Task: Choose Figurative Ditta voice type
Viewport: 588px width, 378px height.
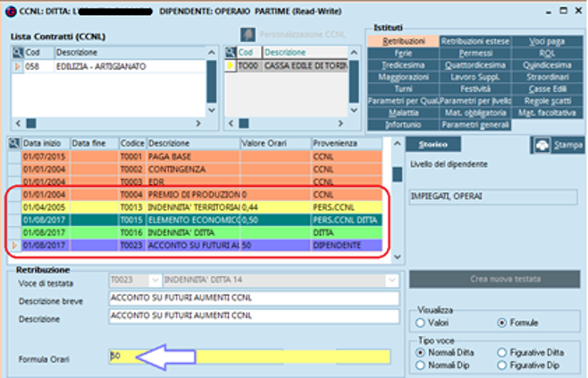Action: coord(501,352)
